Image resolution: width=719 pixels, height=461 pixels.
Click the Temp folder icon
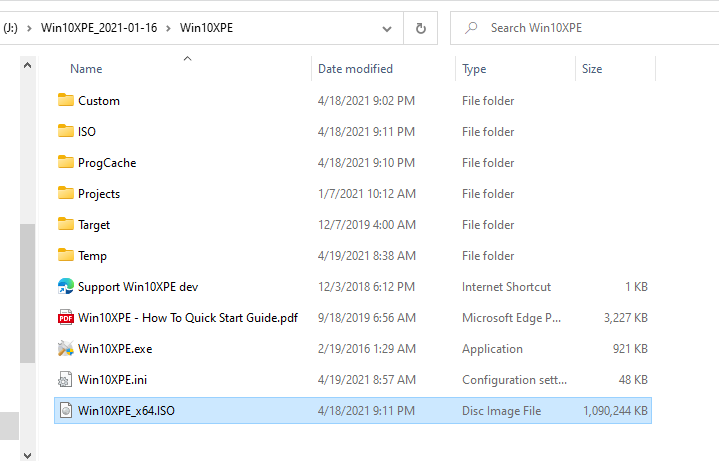tap(66, 255)
